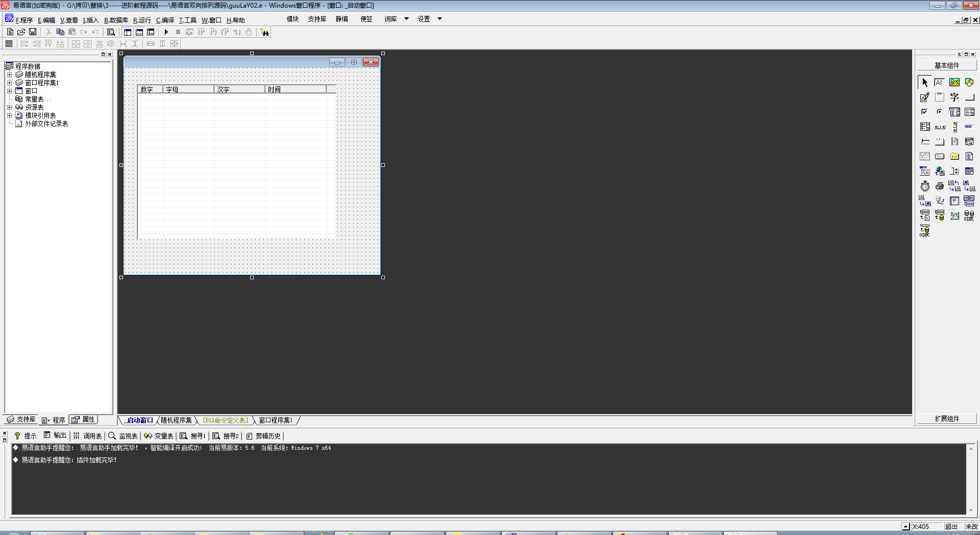
Task: Expand the 模块引用表 tree node
Action: [9, 115]
